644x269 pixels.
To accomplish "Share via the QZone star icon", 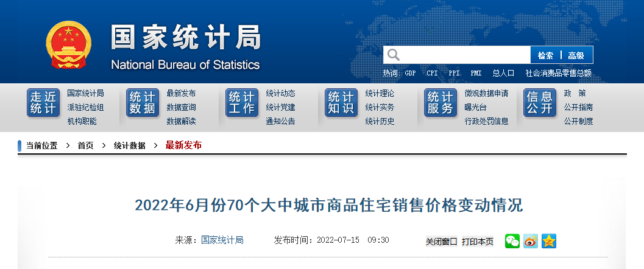I will coord(549,241).
